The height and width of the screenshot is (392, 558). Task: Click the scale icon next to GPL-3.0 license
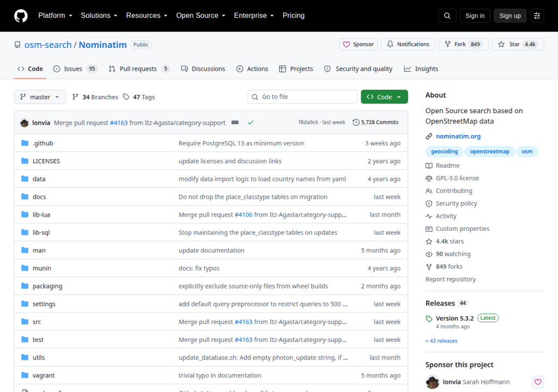[x=429, y=178]
